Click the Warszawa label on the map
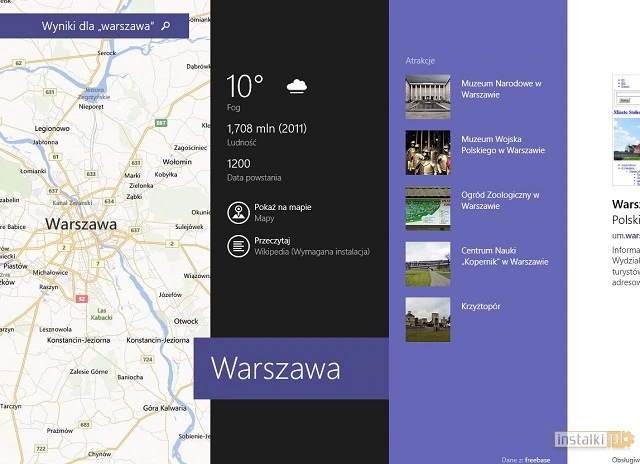 (x=81, y=224)
